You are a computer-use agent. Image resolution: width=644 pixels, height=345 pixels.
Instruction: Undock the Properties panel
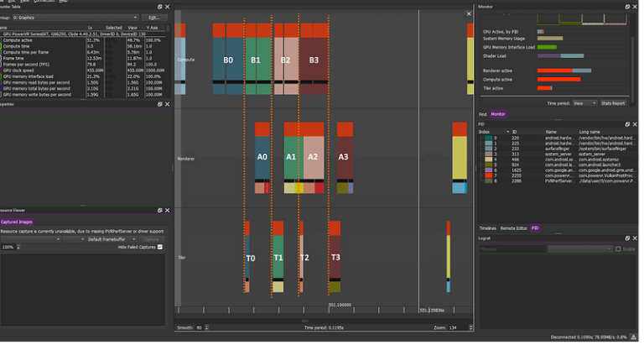[x=160, y=104]
